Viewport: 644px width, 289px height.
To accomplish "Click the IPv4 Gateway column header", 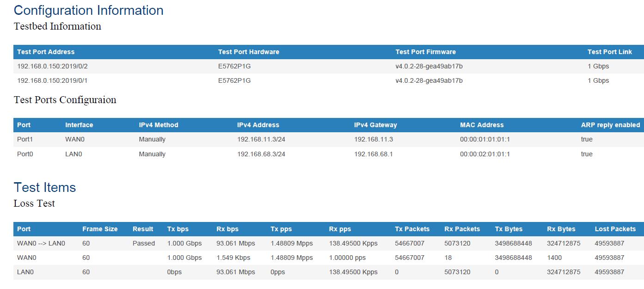I will tap(375, 125).
